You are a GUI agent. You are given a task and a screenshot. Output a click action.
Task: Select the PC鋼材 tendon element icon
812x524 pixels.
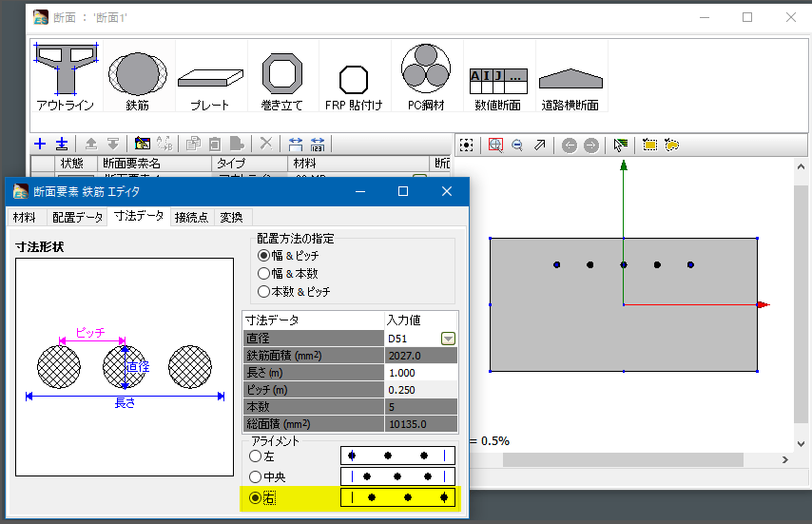tap(426, 77)
